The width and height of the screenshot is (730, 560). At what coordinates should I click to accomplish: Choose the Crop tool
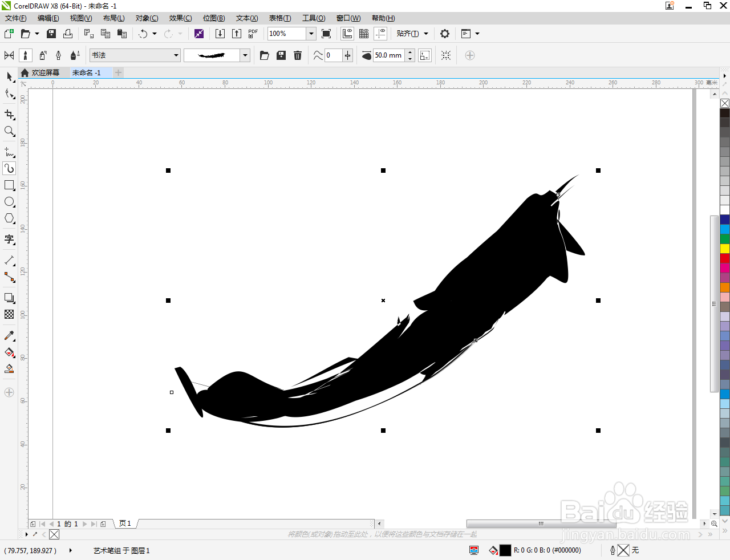click(9, 115)
